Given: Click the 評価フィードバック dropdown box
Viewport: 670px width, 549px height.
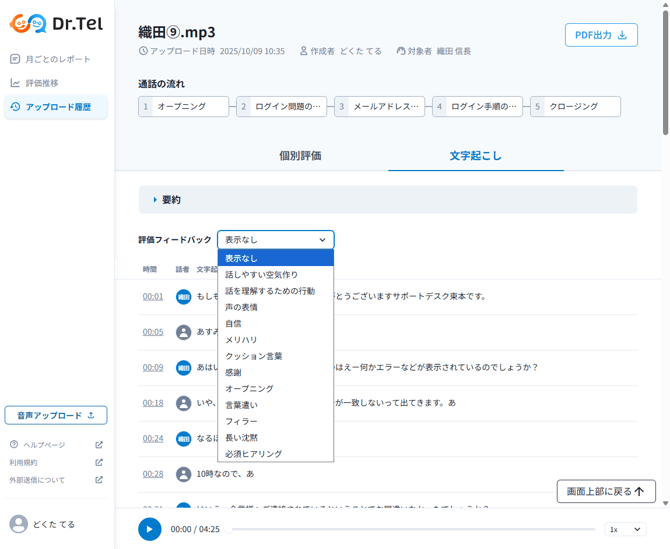Looking at the screenshot, I should [x=276, y=240].
